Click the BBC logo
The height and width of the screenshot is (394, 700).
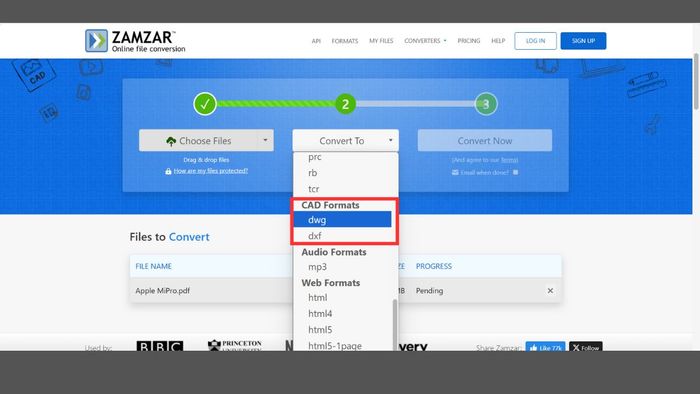click(160, 346)
